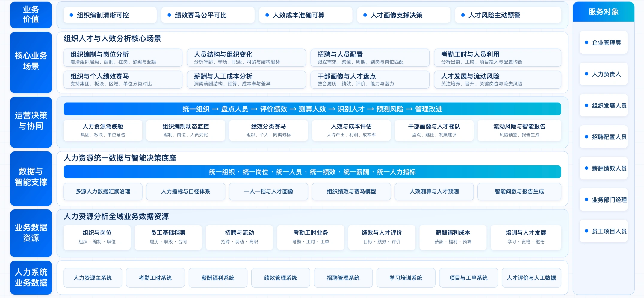Image resolution: width=644 pixels, height=298 pixels.
Task: Select 员工项目人员 in 服务对象
Action: tap(604, 231)
